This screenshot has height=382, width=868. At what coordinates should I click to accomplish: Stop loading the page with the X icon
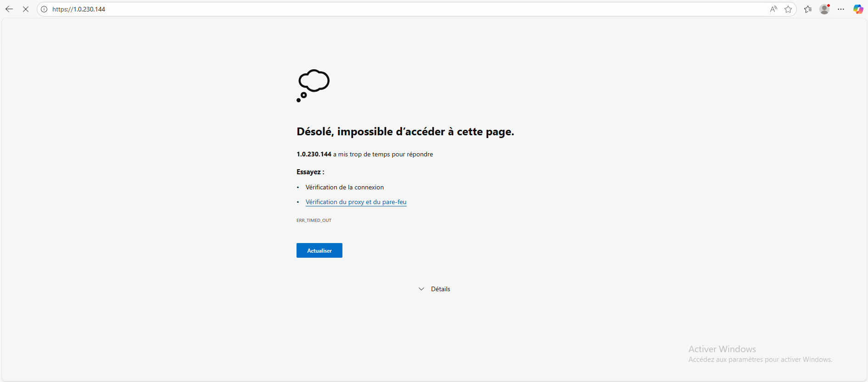point(26,9)
